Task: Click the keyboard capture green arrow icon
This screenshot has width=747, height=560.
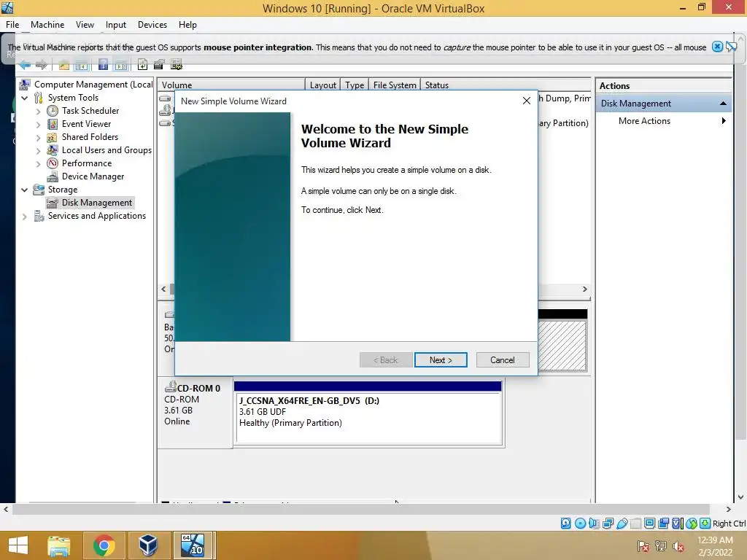Action: click(705, 524)
